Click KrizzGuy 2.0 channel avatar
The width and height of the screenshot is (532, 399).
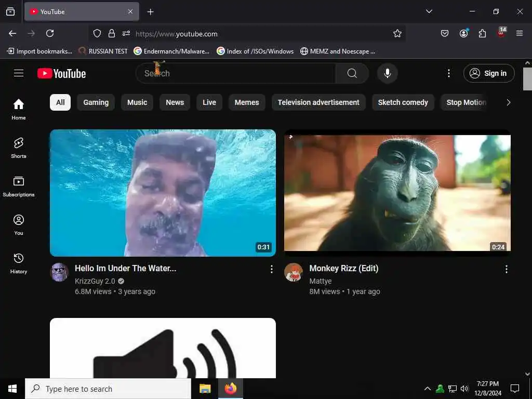(59, 272)
